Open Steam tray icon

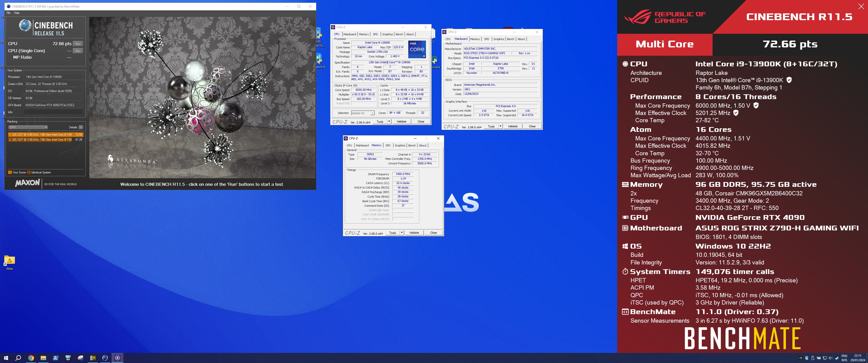coord(837,358)
